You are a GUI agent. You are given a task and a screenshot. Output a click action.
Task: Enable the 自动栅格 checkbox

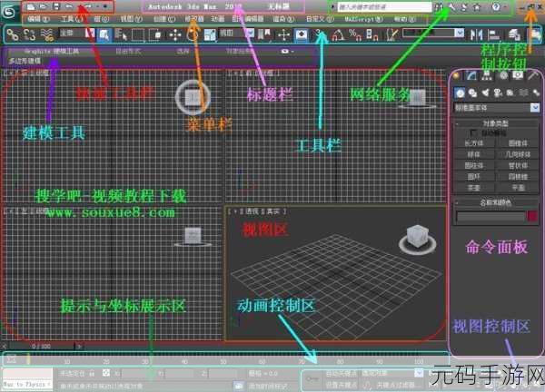473,132
